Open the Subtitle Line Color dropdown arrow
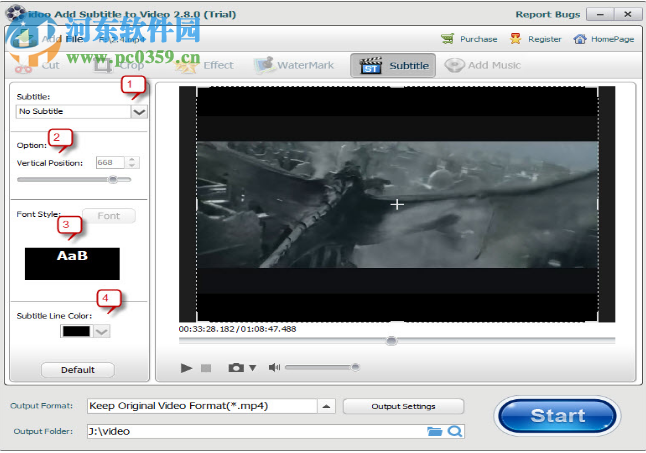 click(102, 331)
